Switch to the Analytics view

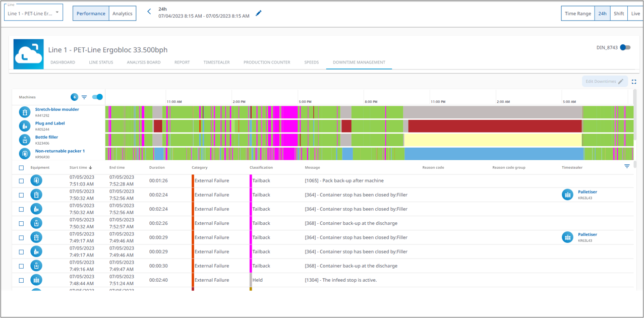123,14
